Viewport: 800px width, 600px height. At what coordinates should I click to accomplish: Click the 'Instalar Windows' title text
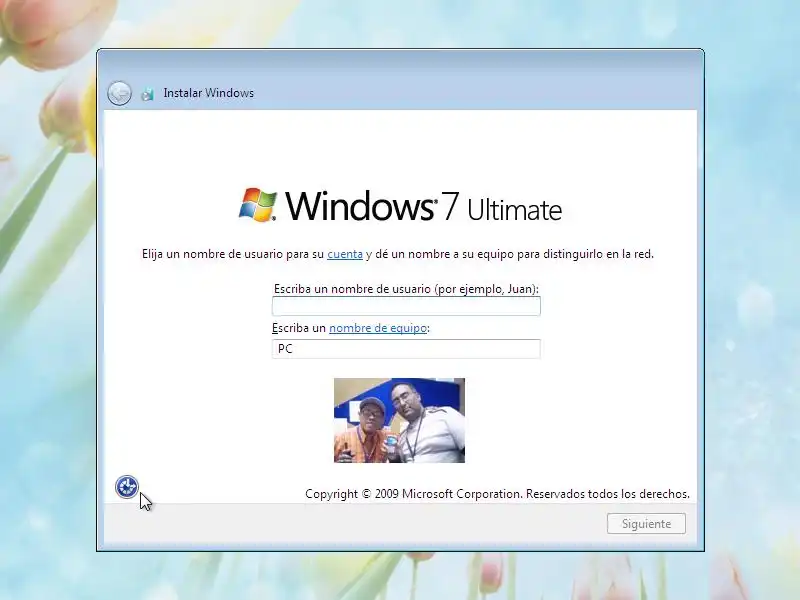pos(209,93)
